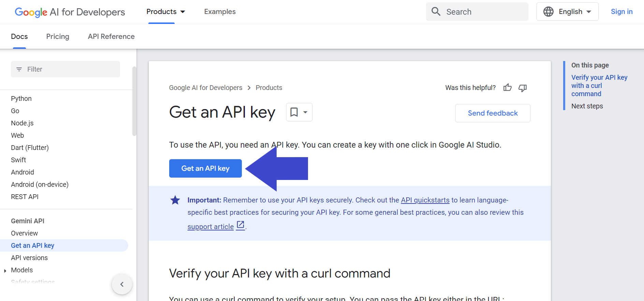Switch to the Pricing tab
The height and width of the screenshot is (301, 644).
[57, 36]
